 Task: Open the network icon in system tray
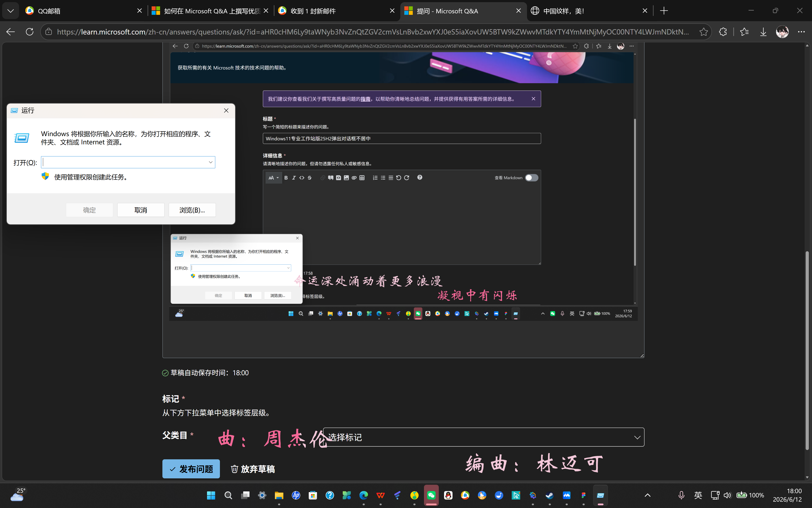pos(715,495)
